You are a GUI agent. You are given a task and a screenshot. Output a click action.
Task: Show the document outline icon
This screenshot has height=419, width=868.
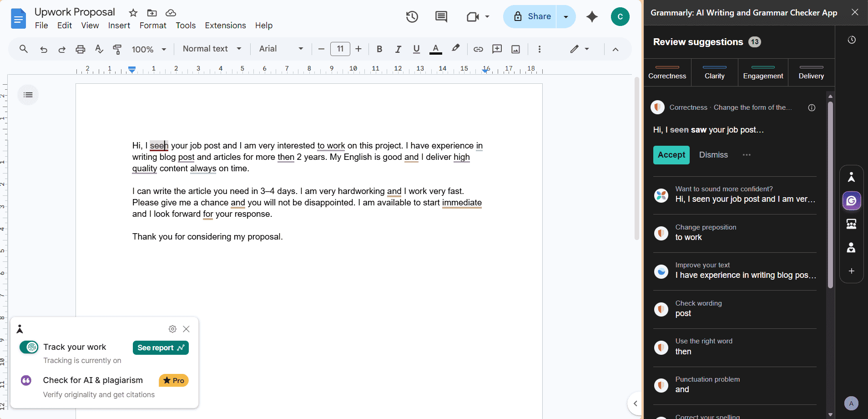pos(28,95)
